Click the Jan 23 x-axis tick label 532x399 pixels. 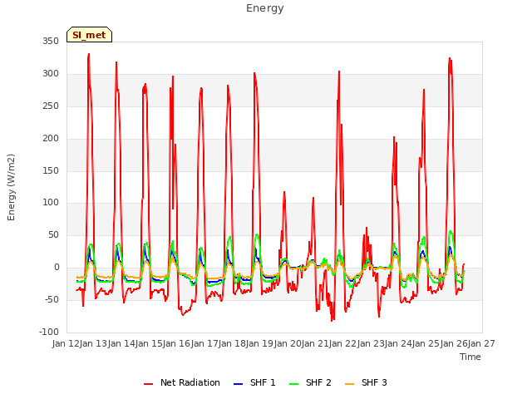371,343
